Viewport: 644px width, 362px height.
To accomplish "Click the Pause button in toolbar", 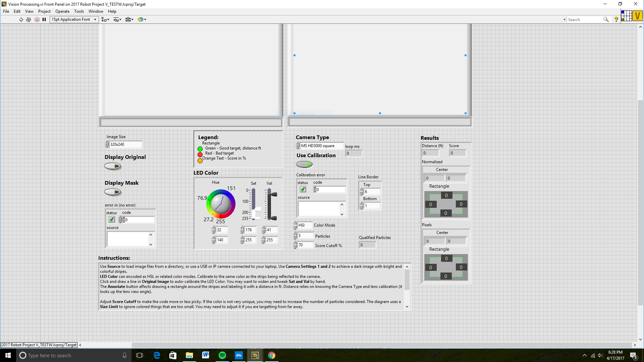I will [44, 19].
